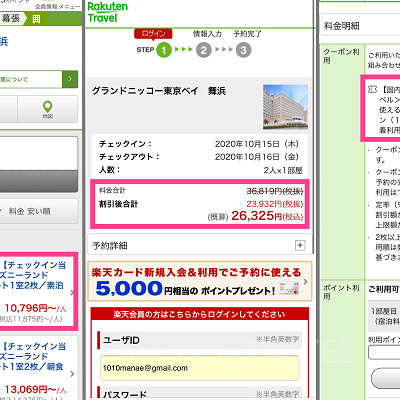Open the grid icon beside 幕張 breadcrumb
This screenshot has width=400, height=400.
(36, 19)
